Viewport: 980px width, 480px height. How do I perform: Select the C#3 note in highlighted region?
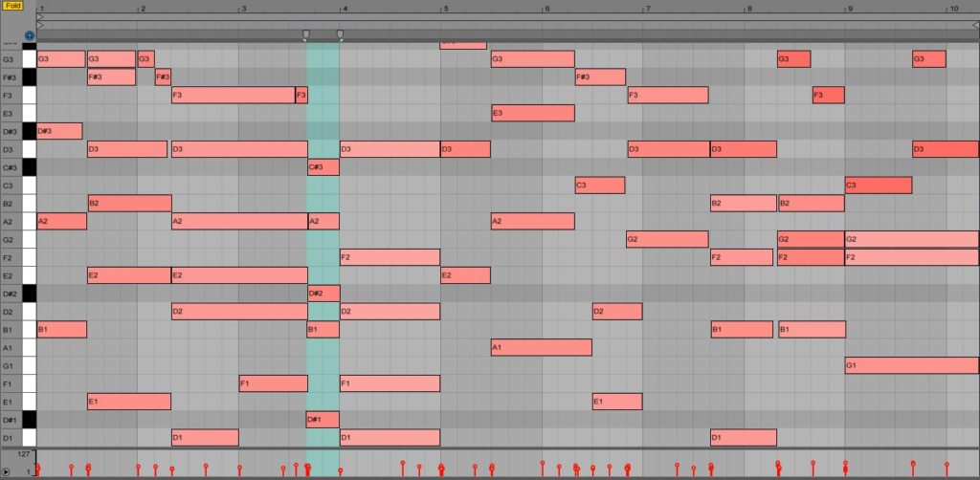323,167
